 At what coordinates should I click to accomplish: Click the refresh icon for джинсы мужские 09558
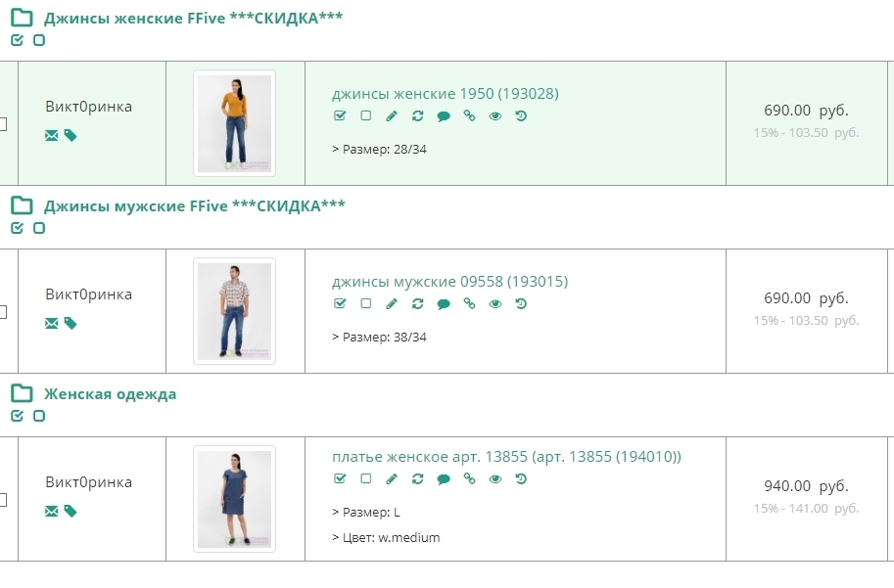418,303
